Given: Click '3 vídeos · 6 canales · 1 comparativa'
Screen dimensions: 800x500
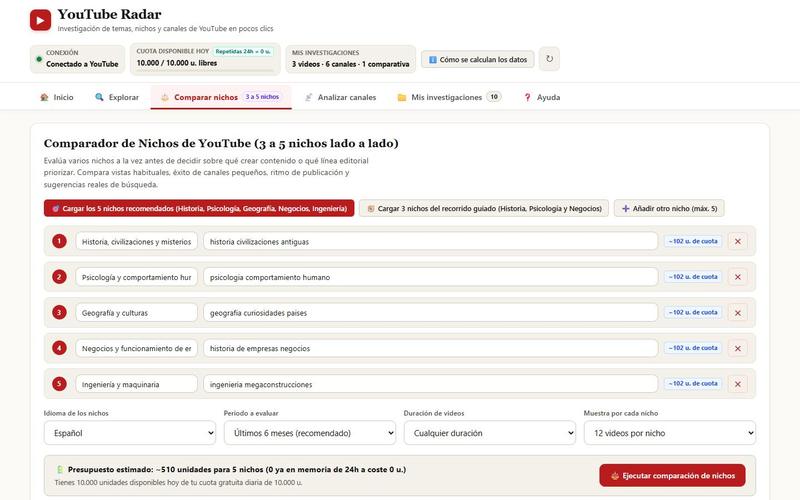Looking at the screenshot, I should (351, 64).
